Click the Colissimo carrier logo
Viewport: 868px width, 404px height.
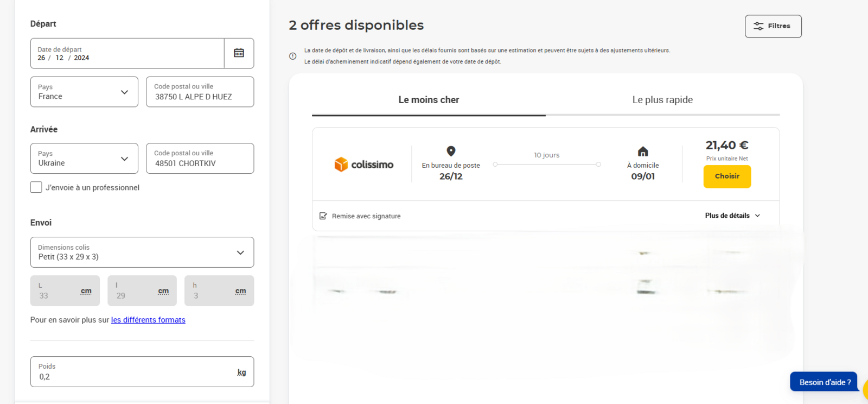(x=363, y=164)
